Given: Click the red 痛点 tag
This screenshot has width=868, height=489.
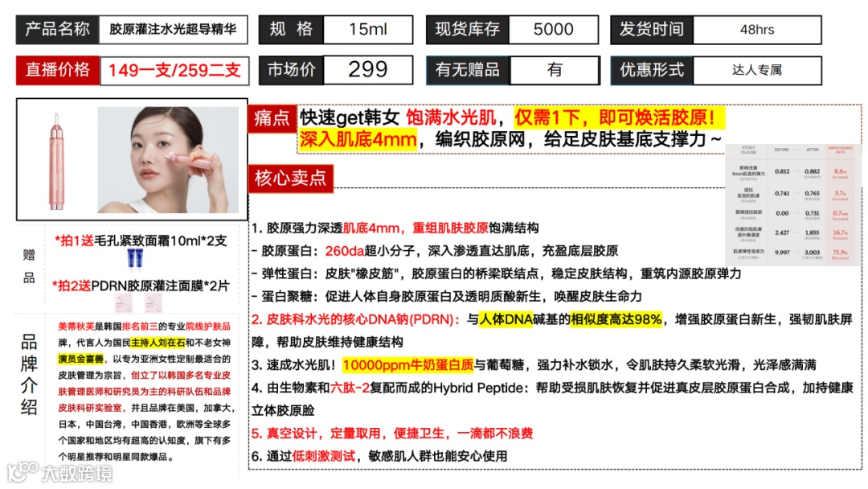Looking at the screenshot, I should coord(272,118).
